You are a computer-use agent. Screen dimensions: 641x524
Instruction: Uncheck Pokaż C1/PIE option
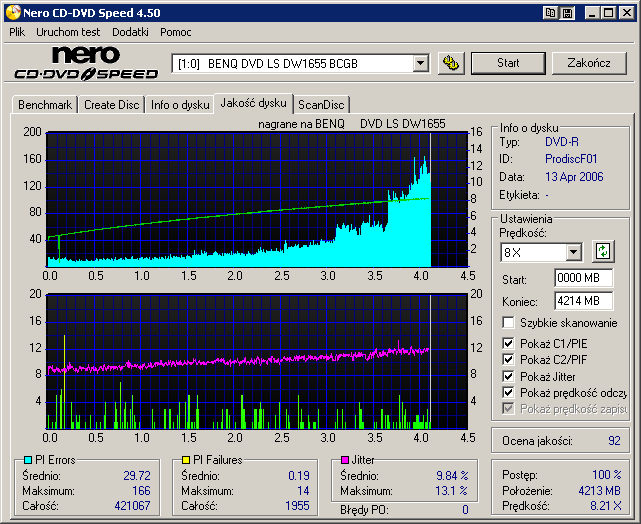(x=508, y=343)
